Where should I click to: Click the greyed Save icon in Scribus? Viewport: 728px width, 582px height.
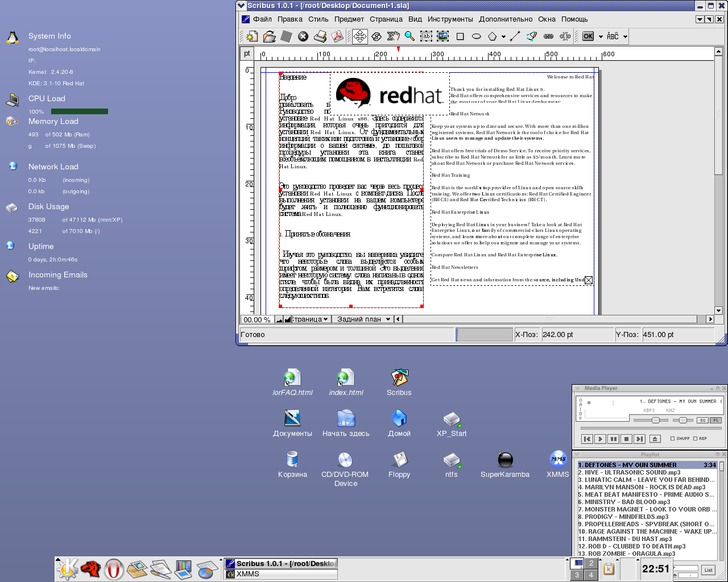click(286, 36)
